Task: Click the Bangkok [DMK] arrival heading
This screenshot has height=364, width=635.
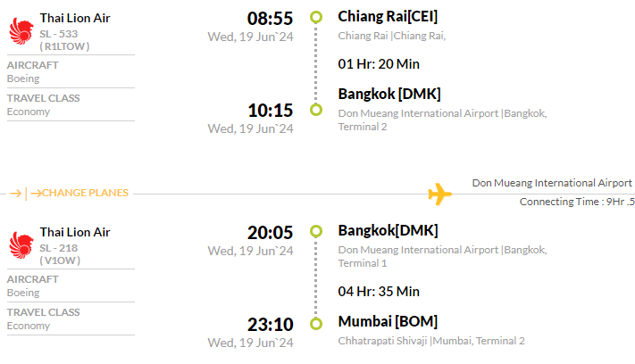Action: pos(389,94)
